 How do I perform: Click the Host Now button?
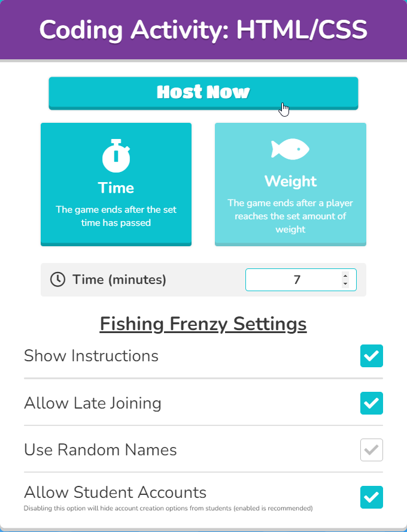coord(203,92)
